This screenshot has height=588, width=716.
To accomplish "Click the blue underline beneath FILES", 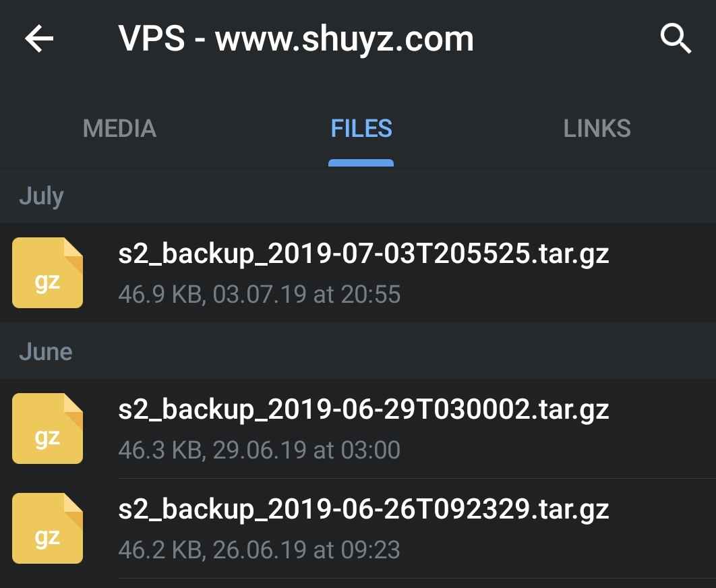I will [361, 163].
